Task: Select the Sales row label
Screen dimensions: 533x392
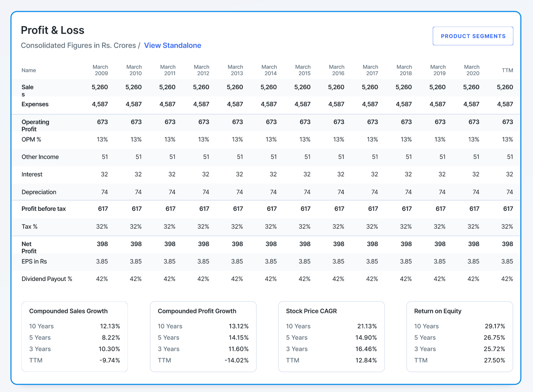Action: pyautogui.click(x=27, y=91)
